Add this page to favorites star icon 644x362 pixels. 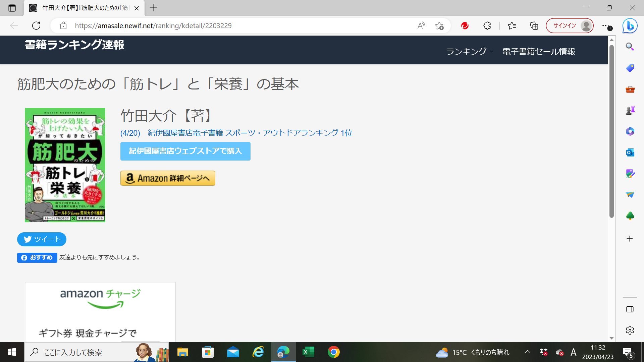pyautogui.click(x=439, y=25)
